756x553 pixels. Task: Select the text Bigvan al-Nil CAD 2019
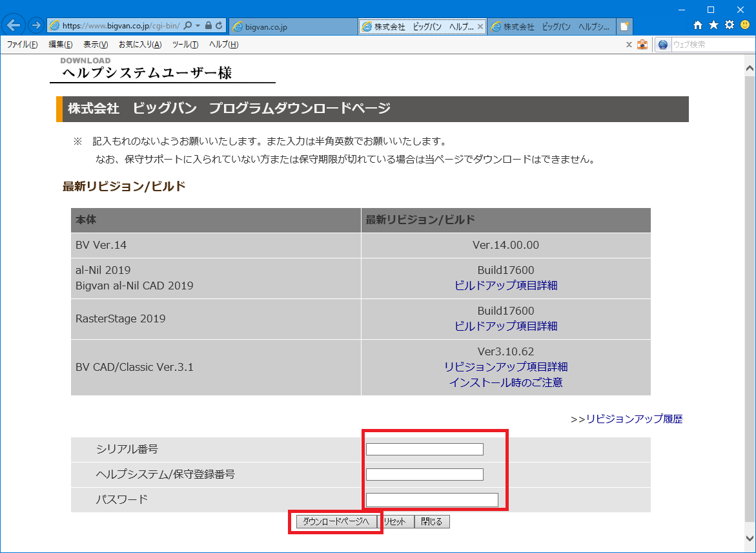[x=134, y=286]
